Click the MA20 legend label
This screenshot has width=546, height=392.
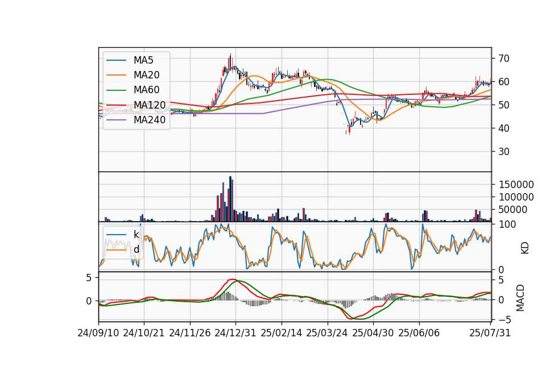point(147,75)
